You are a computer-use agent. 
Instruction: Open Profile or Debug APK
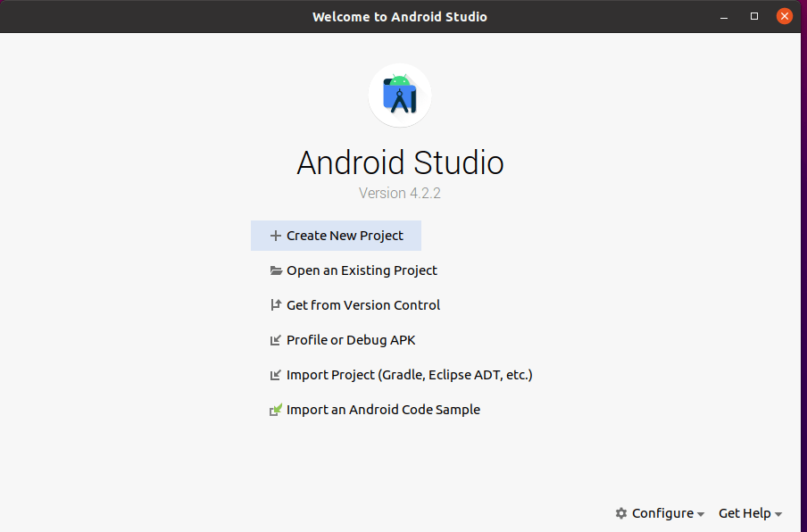tap(343, 340)
